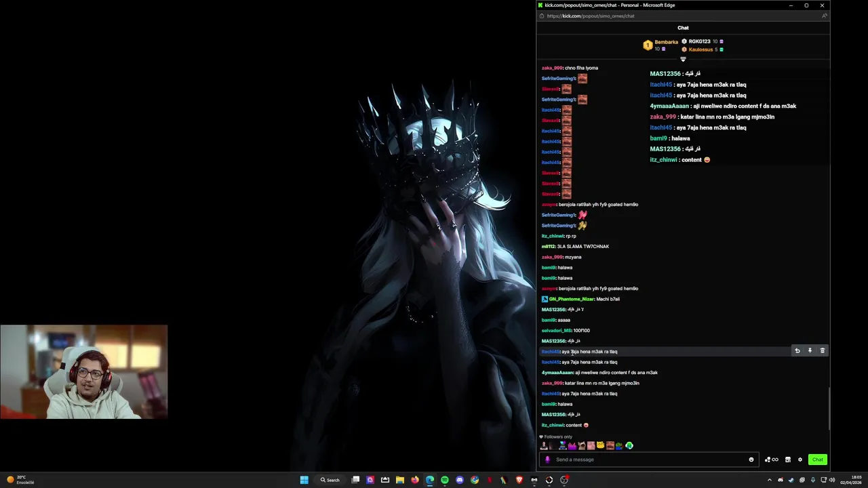Start Read Aloud from address bar icon
Image resolution: width=868 pixels, height=488 pixels.
824,16
